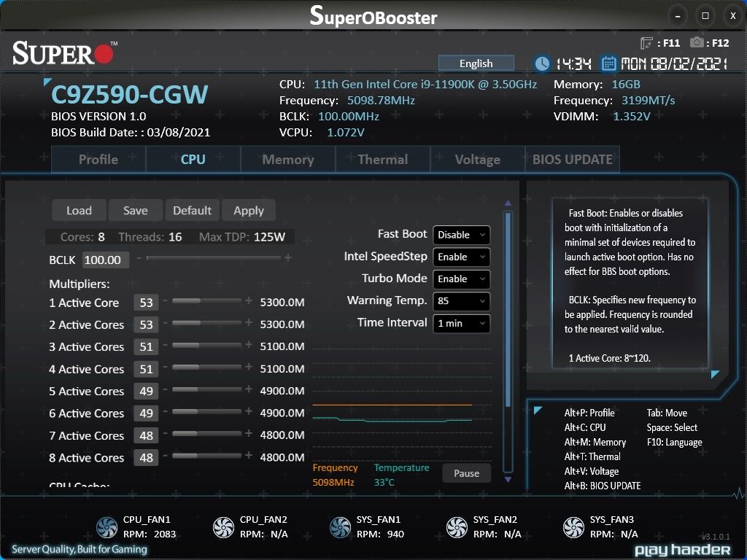Click the F11 settings icon
This screenshot has width=747, height=560.
pos(646,43)
